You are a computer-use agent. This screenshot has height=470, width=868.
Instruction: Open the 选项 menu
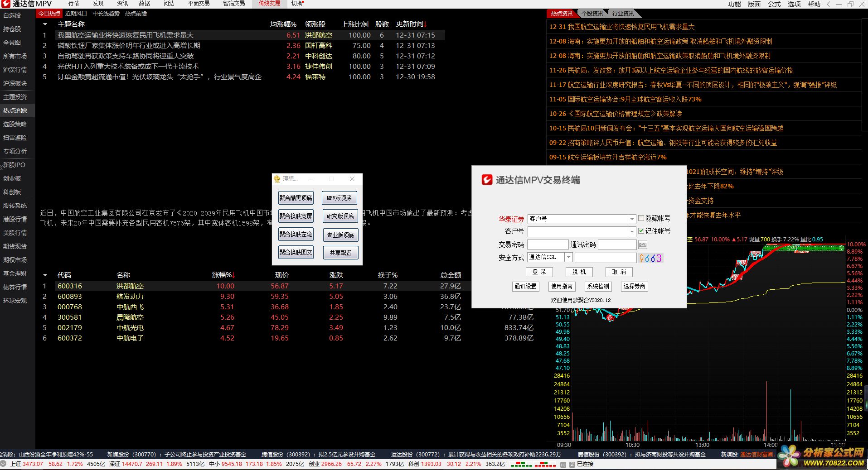(794, 4)
